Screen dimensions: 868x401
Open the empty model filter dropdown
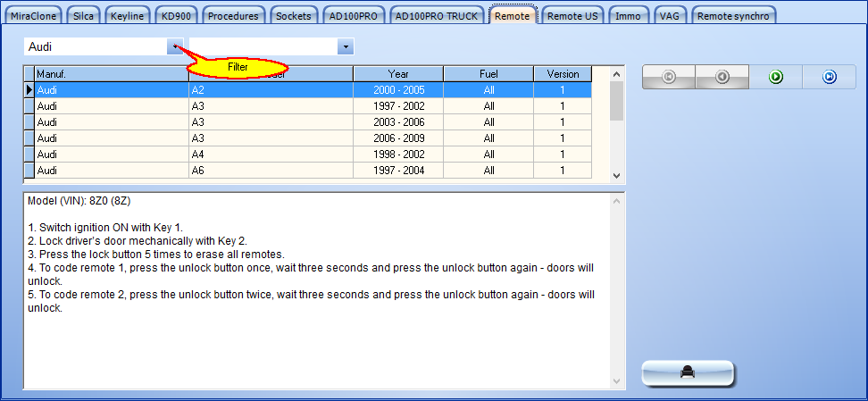(x=346, y=47)
